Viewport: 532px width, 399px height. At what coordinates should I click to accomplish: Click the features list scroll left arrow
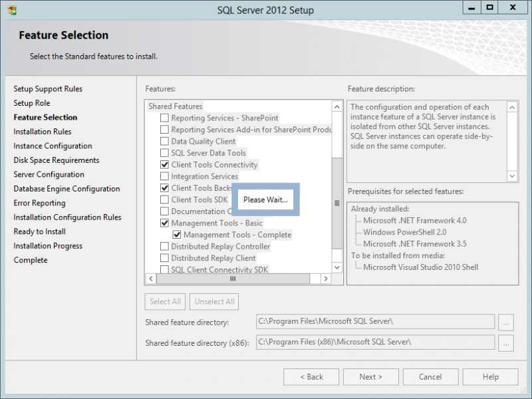(x=151, y=279)
